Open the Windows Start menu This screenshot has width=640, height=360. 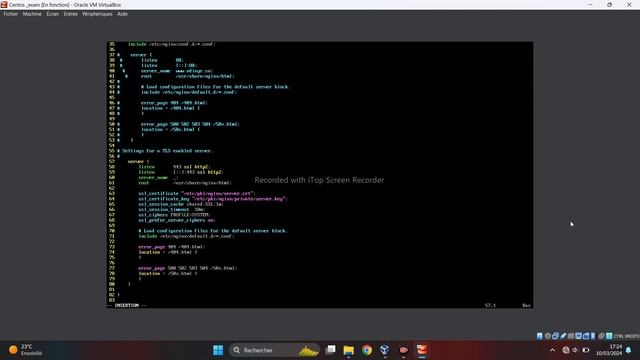pos(218,350)
